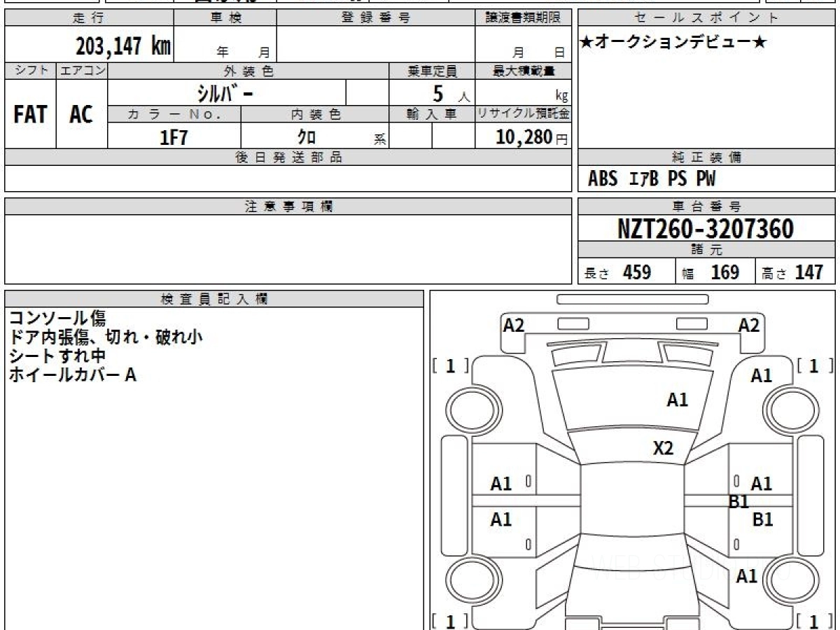Click the 諸元 header

tap(706, 250)
